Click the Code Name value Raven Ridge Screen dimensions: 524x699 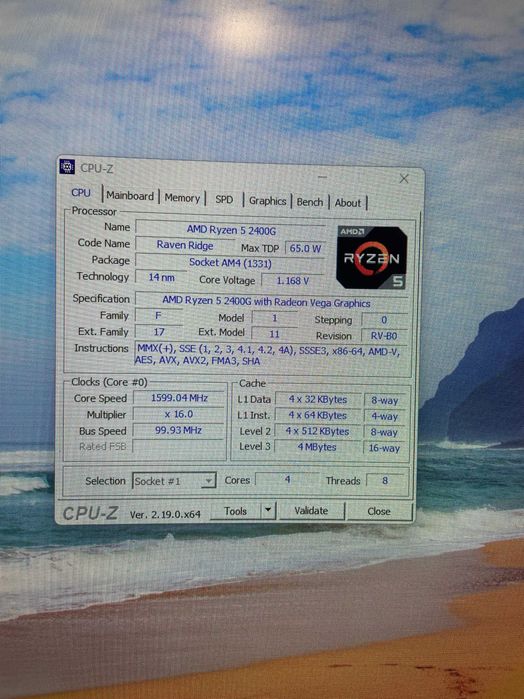point(185,245)
